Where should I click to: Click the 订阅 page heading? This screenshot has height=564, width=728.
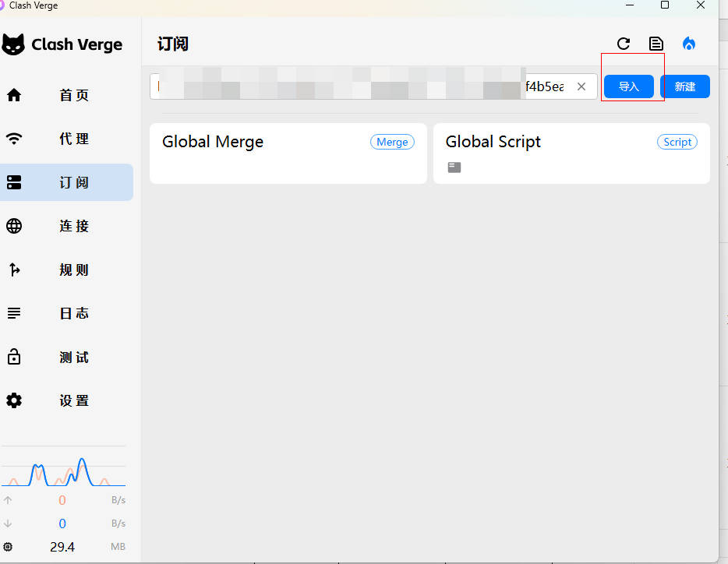click(x=173, y=44)
